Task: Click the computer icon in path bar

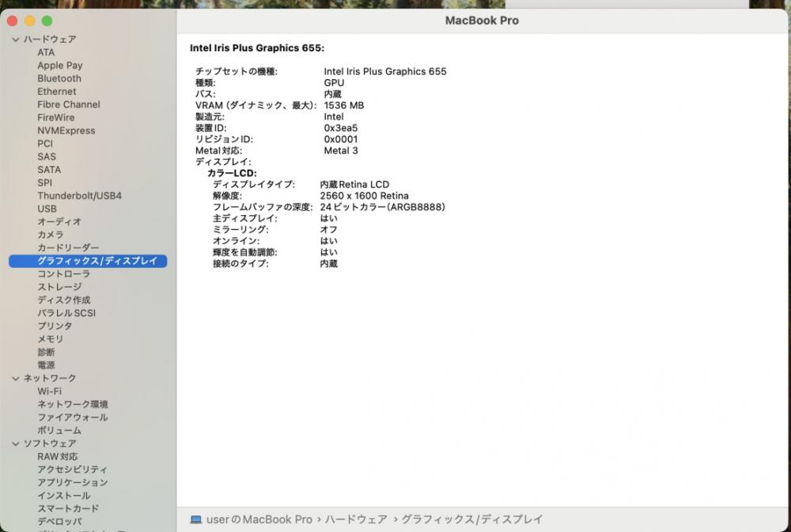Action: coord(195,519)
